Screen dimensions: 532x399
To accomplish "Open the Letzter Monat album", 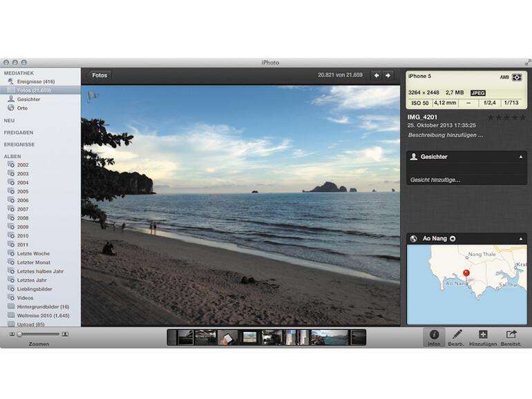I will tap(34, 262).
